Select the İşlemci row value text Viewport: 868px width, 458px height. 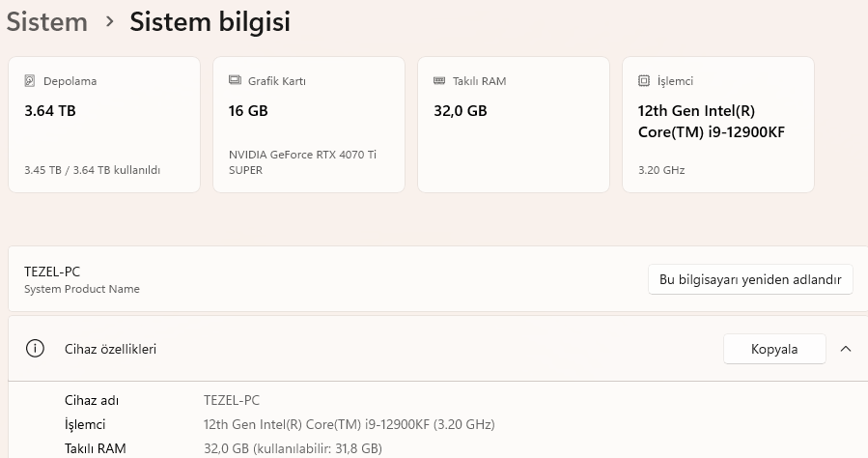pyautogui.click(x=350, y=425)
